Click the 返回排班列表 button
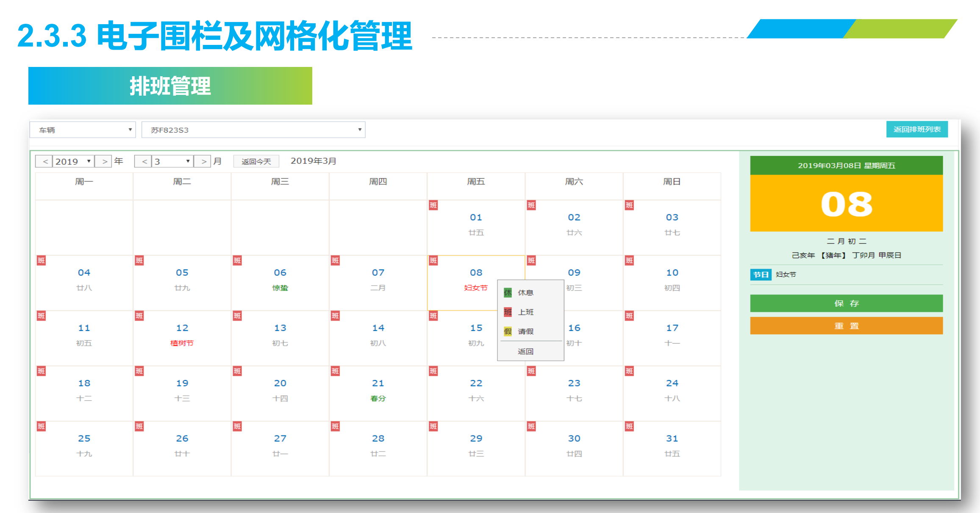This screenshot has height=513, width=980. pyautogui.click(x=917, y=129)
